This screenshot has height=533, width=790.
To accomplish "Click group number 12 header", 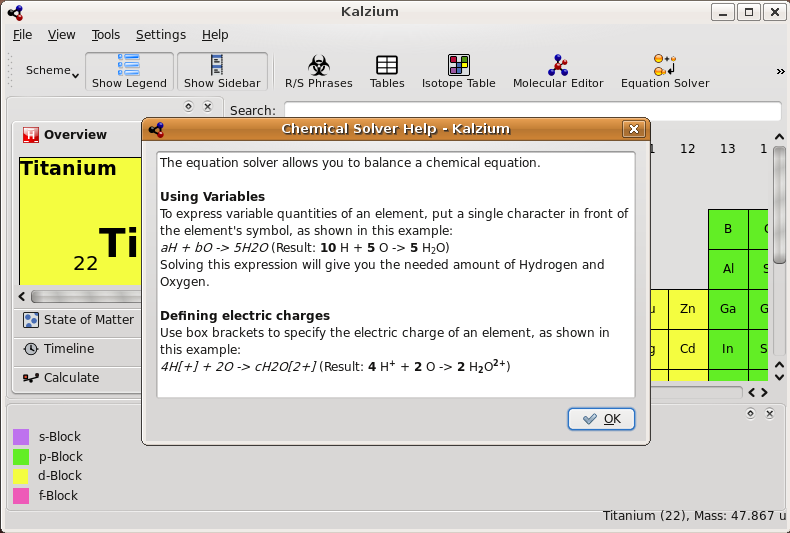I will coord(688,149).
